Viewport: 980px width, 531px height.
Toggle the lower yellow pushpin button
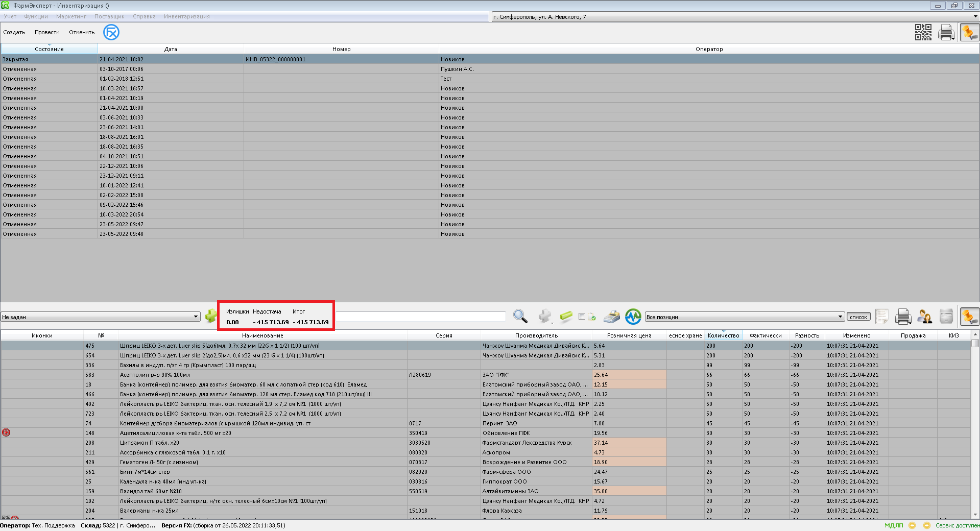point(969,317)
